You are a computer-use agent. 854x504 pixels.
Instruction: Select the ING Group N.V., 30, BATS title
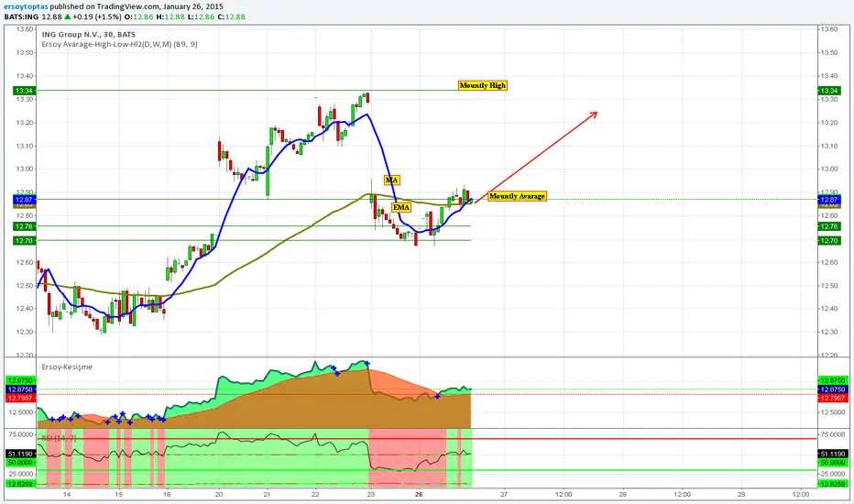click(89, 34)
